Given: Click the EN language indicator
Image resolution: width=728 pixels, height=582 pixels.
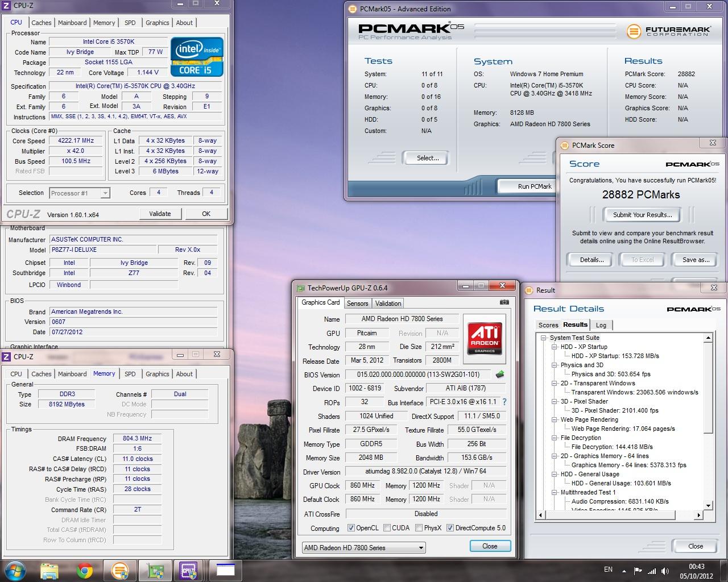Looking at the screenshot, I should 608,569.
